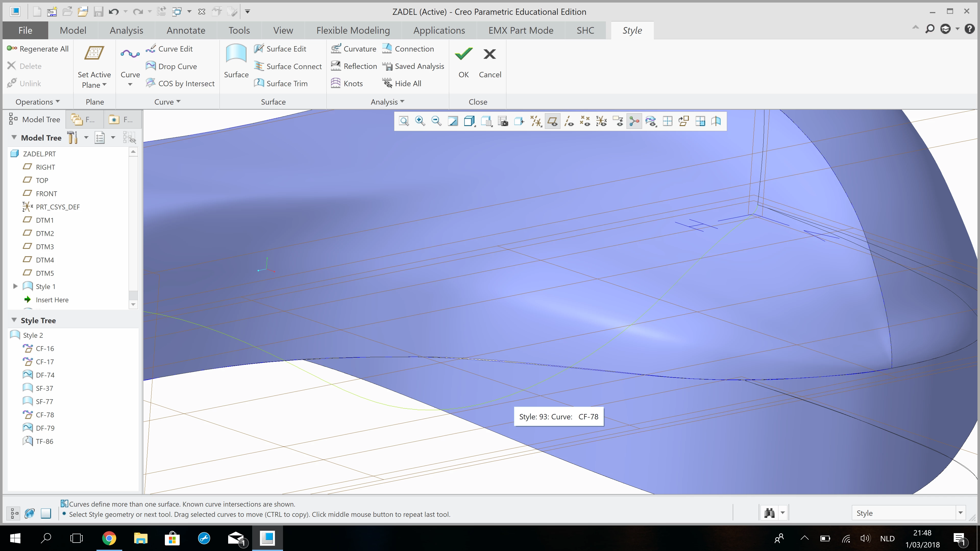
Task: Switch to the Model ribbon tab
Action: point(73,30)
